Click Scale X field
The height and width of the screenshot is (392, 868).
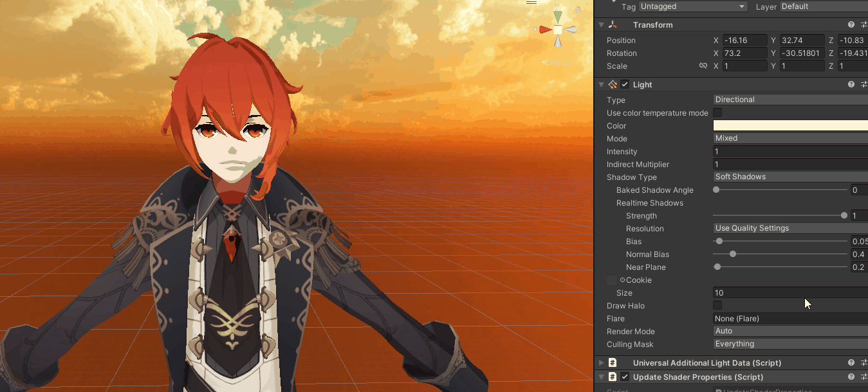744,66
